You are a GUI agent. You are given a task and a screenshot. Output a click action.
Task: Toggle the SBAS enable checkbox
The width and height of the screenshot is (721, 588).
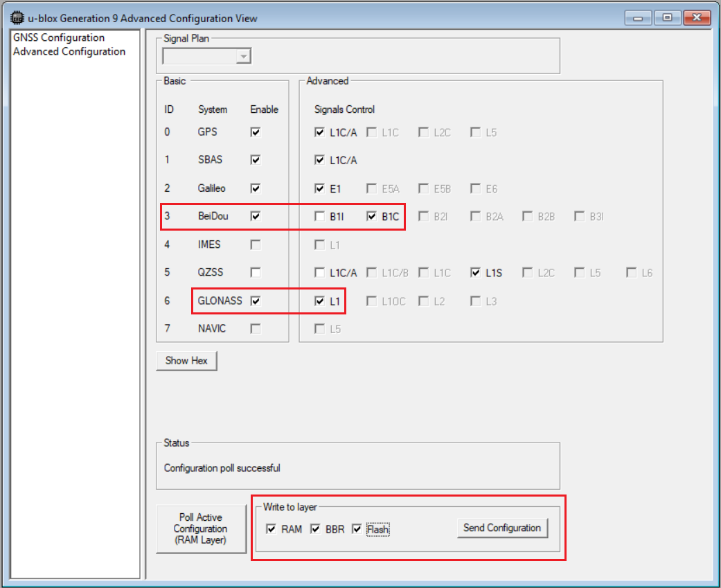tap(256, 159)
